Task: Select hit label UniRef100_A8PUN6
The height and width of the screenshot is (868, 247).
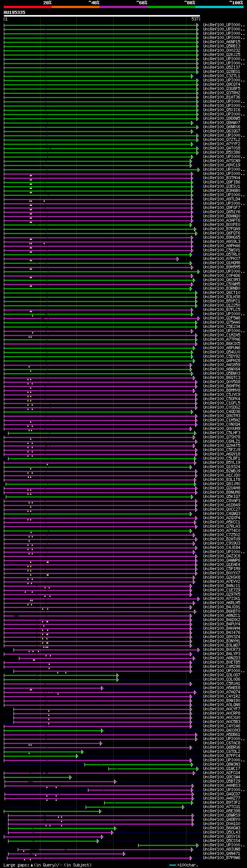Action: 222,348
